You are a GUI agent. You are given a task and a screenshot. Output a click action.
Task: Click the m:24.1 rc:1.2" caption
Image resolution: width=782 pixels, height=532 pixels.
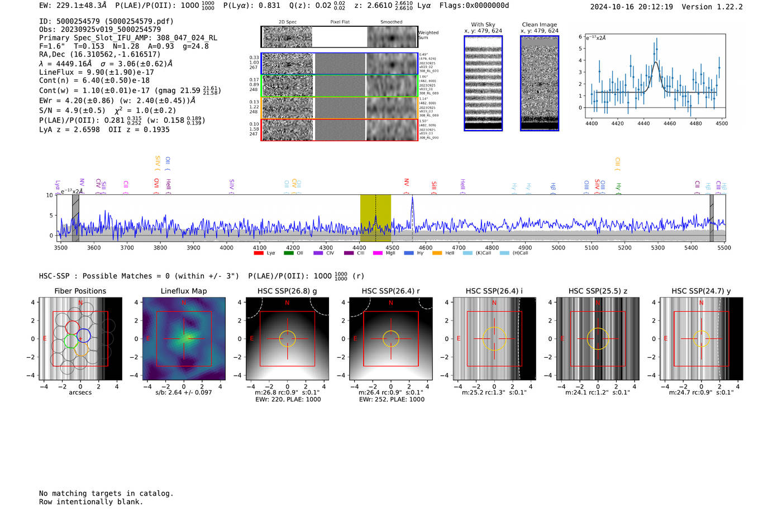pos(598,392)
